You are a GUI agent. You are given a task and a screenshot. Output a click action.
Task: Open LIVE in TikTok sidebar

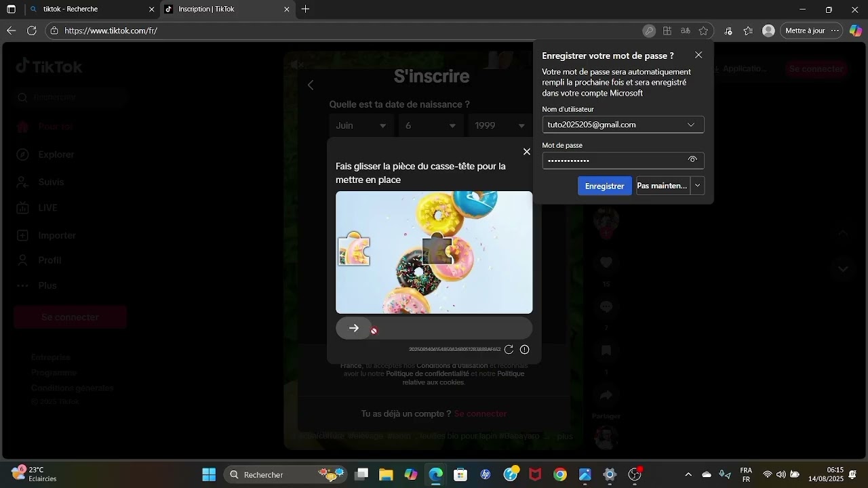click(37, 207)
